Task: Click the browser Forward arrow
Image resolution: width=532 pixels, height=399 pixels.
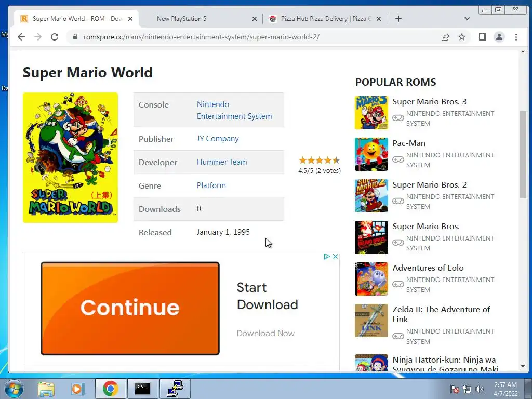Action: click(x=38, y=37)
